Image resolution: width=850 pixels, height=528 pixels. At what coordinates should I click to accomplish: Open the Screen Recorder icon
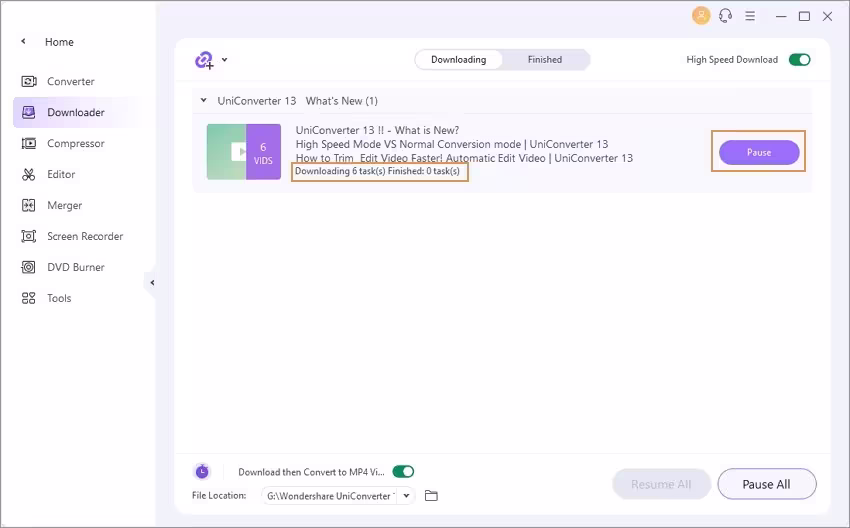[x=28, y=236]
